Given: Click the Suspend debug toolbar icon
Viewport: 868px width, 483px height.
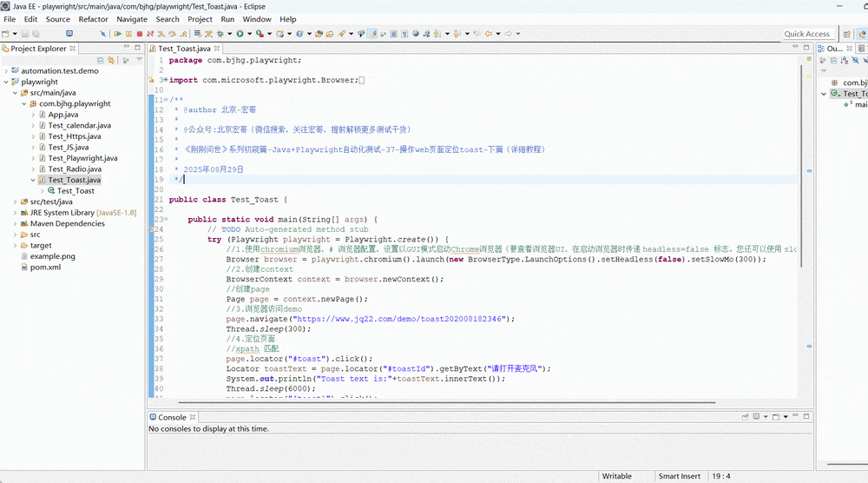Looking at the screenshot, I should click(128, 33).
